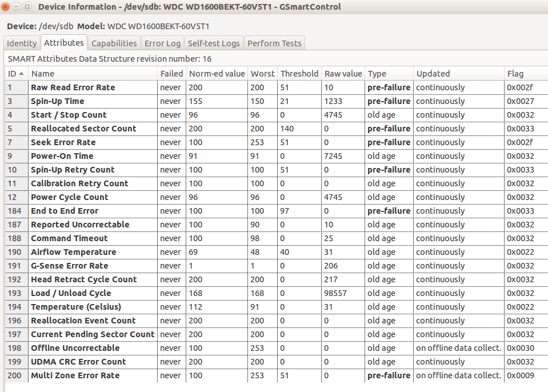Click raw value 217 in Head Retract row
The height and width of the screenshot is (392, 548).
pyautogui.click(x=331, y=279)
